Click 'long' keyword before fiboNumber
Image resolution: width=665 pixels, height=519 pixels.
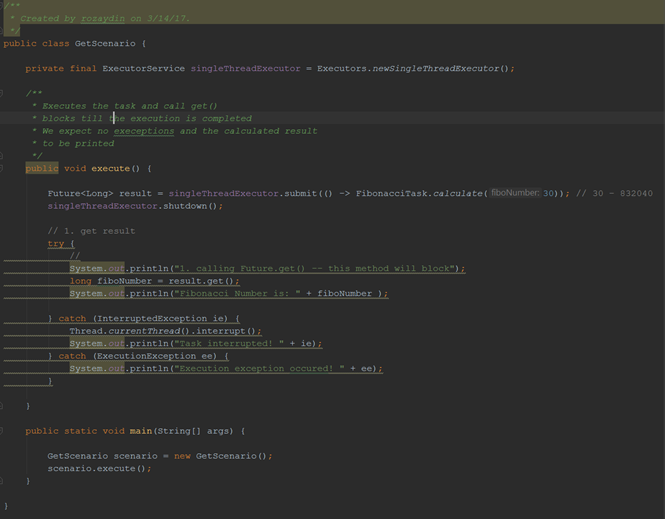point(81,281)
